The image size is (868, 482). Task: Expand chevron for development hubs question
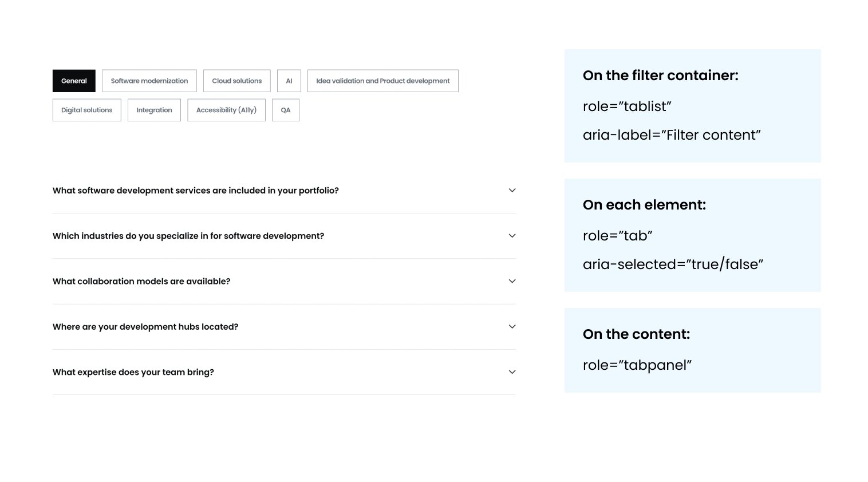[x=512, y=326]
